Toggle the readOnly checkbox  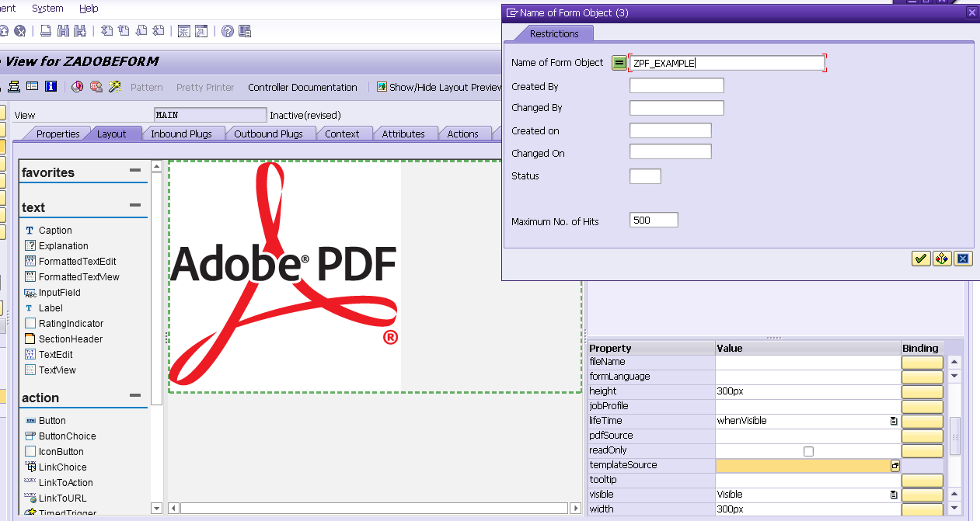[x=808, y=451]
